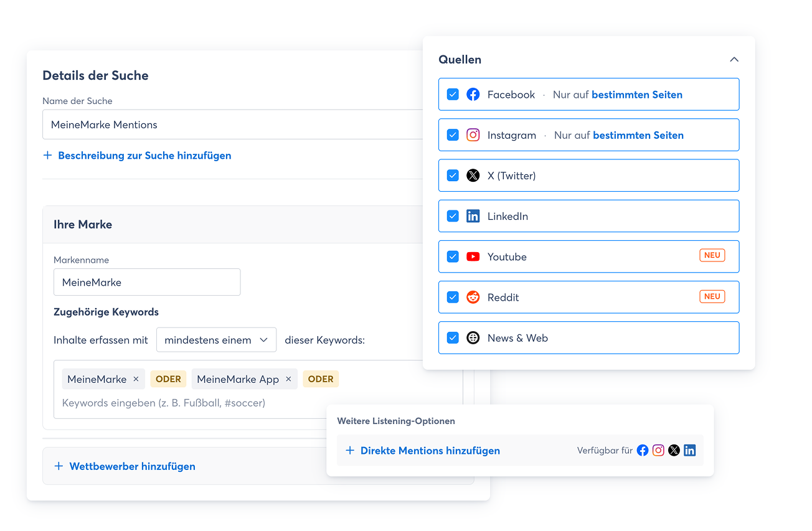Uncheck the Reddit source checkbox

[453, 297]
